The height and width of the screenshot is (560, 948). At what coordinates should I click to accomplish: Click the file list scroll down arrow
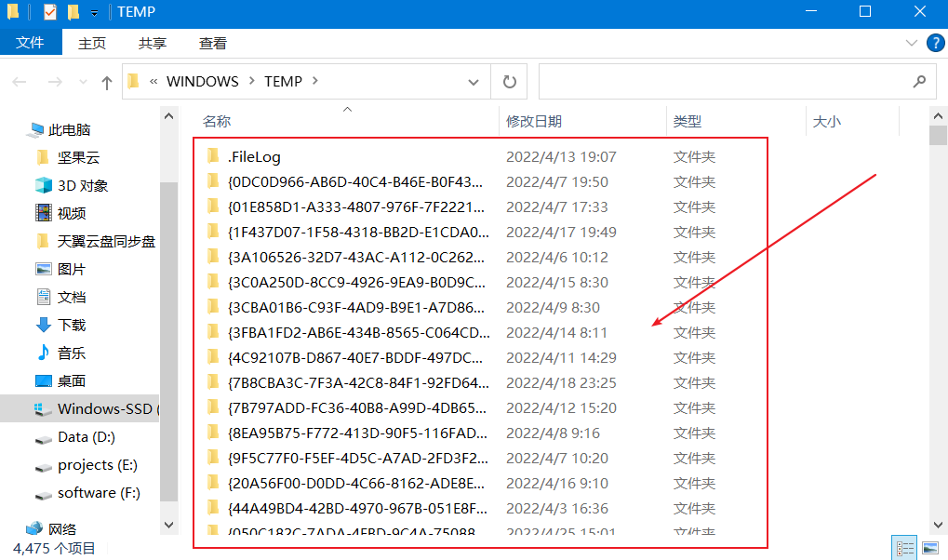tap(938, 525)
